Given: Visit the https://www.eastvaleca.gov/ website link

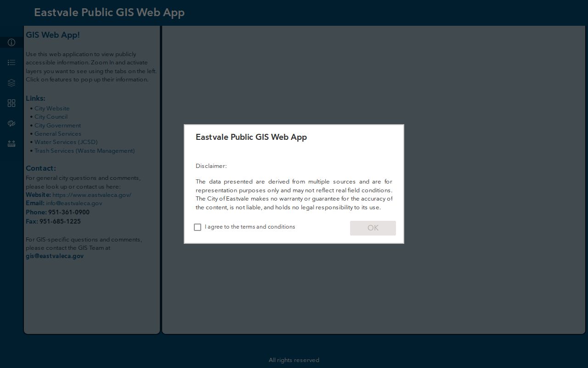Looking at the screenshot, I should point(92,195).
